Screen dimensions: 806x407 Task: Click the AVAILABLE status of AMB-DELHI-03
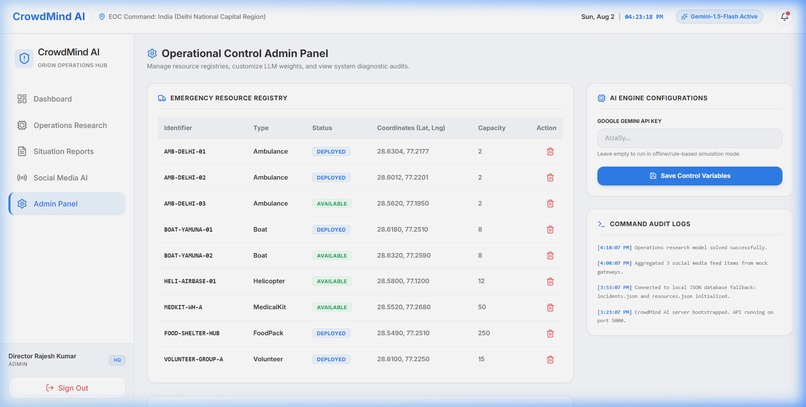(x=332, y=204)
